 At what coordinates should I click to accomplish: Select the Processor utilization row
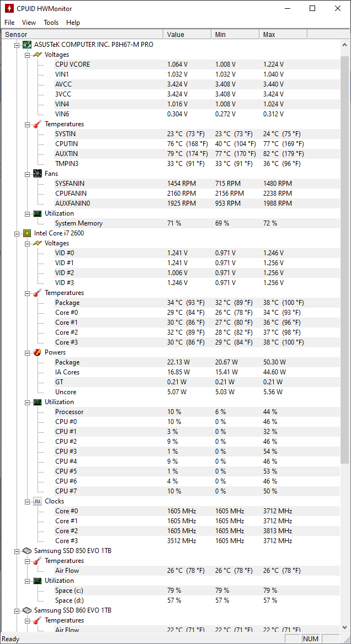pos(197,412)
